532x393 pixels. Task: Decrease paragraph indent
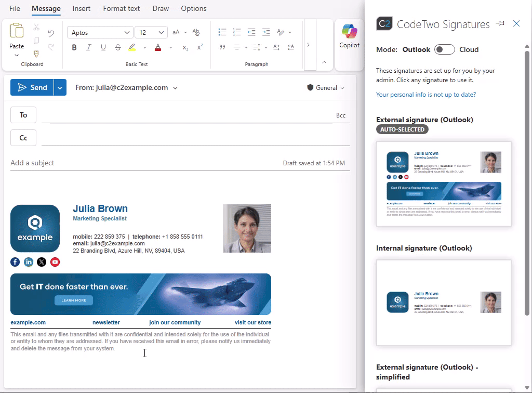tap(251, 32)
